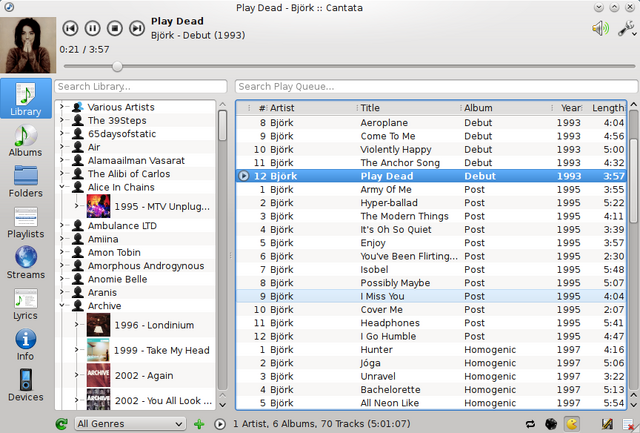Pause the current song
The image size is (640, 433).
click(92, 28)
